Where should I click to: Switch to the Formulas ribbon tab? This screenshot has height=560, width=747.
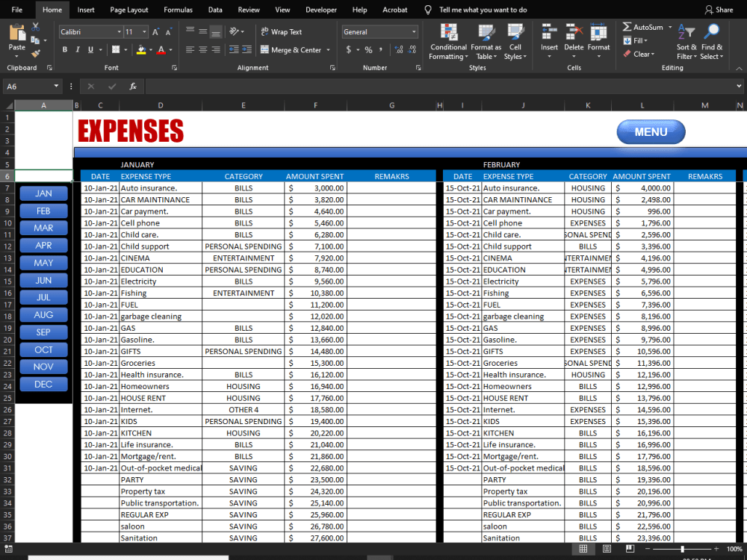178,10
